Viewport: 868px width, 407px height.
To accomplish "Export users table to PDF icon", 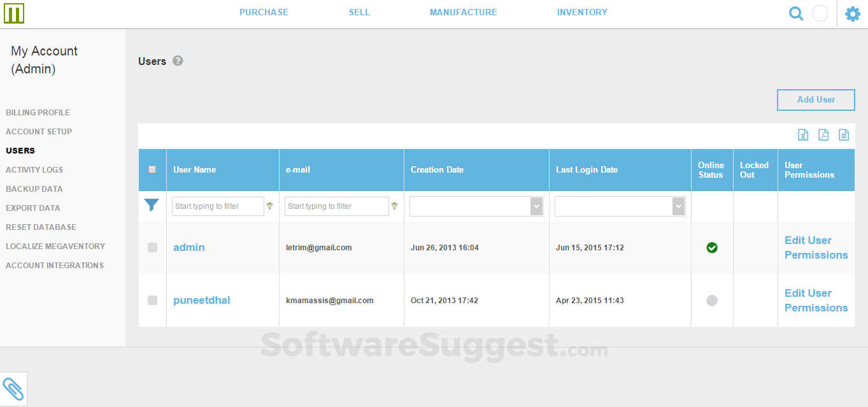I will click(x=823, y=135).
